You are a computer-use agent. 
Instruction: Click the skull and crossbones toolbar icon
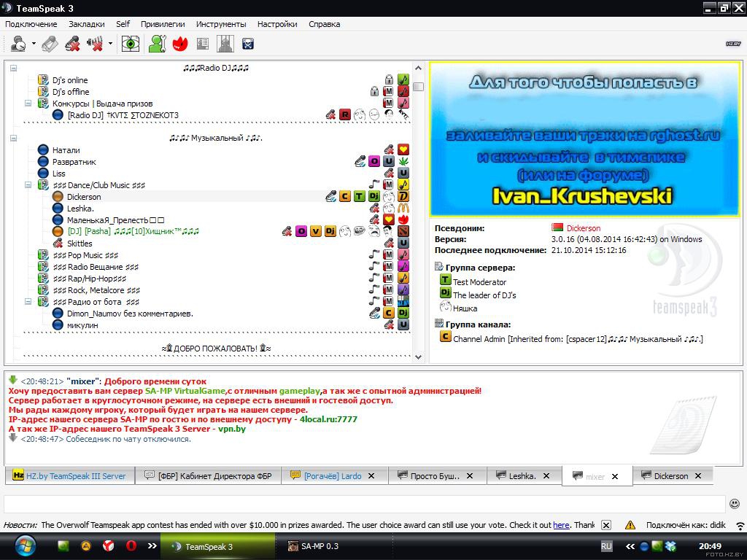tap(248, 44)
